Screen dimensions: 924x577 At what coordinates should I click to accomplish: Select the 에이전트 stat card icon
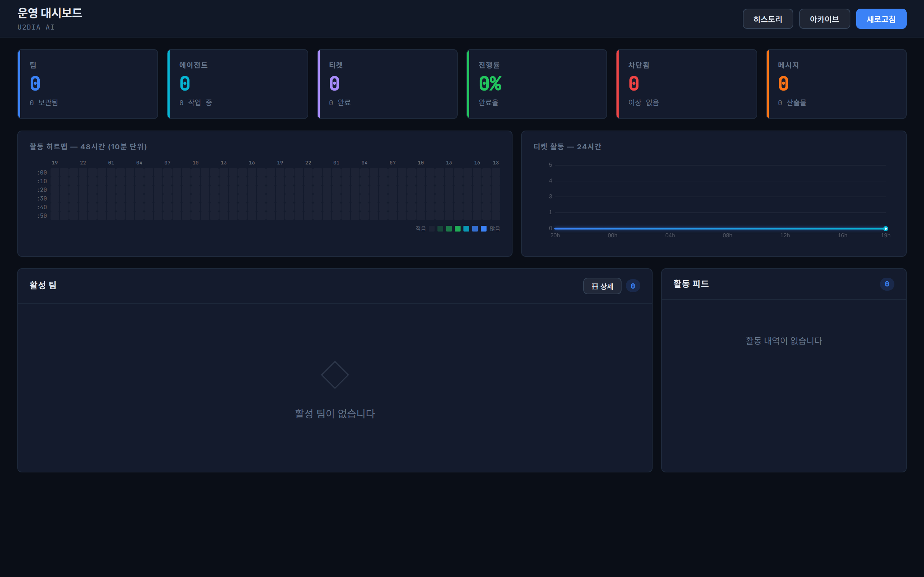click(185, 84)
